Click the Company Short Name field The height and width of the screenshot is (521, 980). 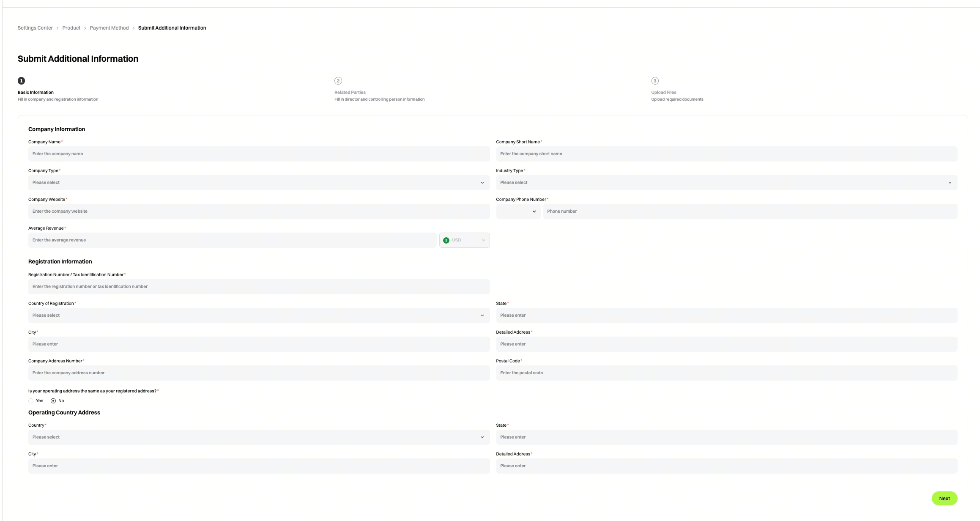click(726, 154)
